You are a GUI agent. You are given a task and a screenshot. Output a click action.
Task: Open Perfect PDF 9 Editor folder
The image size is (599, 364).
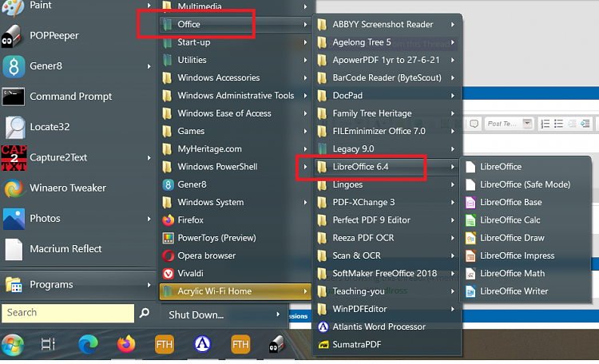tap(387, 220)
